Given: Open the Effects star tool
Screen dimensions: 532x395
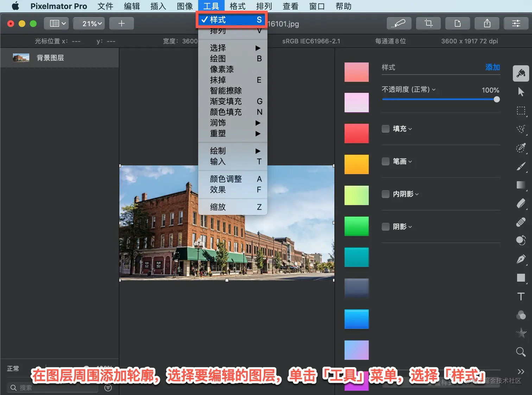Looking at the screenshot, I should coord(521,333).
